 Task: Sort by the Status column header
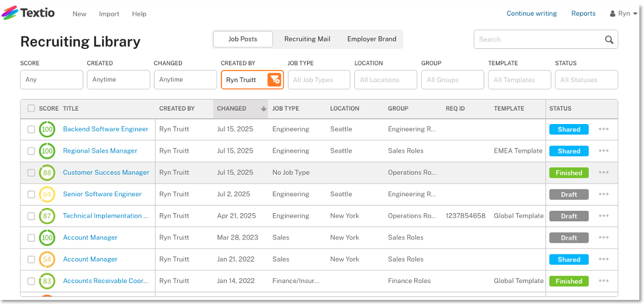coord(560,109)
